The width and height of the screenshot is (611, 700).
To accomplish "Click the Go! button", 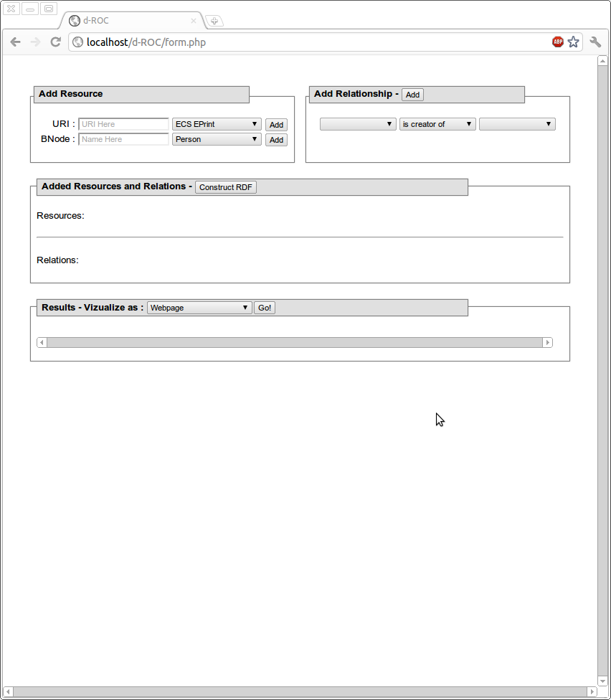I will [265, 308].
